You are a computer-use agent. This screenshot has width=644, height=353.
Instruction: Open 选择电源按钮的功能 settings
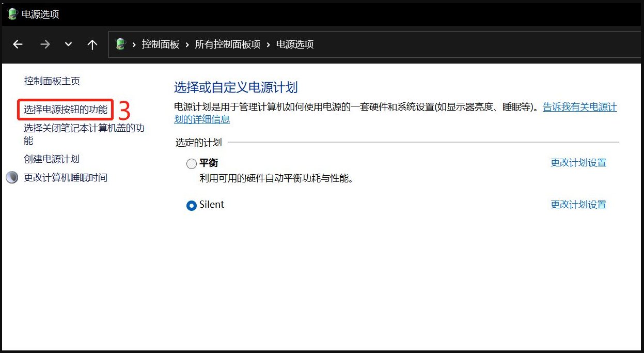pos(65,110)
